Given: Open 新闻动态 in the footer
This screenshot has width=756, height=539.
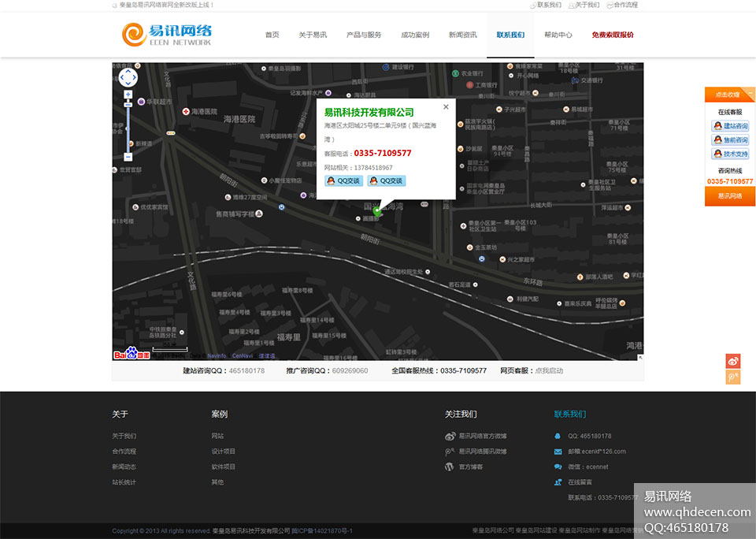Looking at the screenshot, I should [x=124, y=467].
